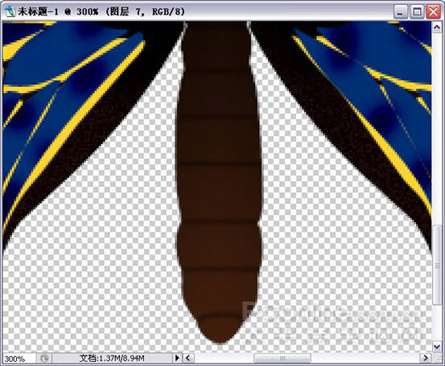Click the document size info 1.37M/8.94M
Viewport: 445px width, 366px height.
(112, 358)
